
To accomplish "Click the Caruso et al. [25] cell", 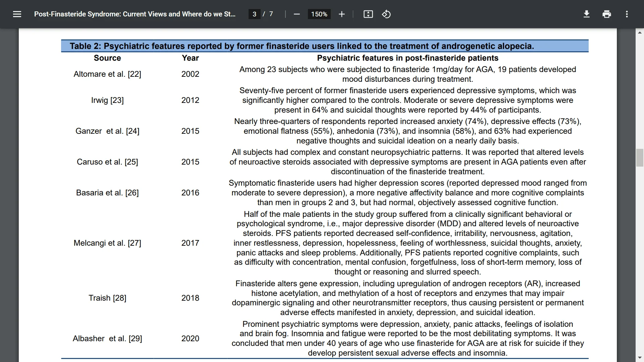I will click(107, 162).
